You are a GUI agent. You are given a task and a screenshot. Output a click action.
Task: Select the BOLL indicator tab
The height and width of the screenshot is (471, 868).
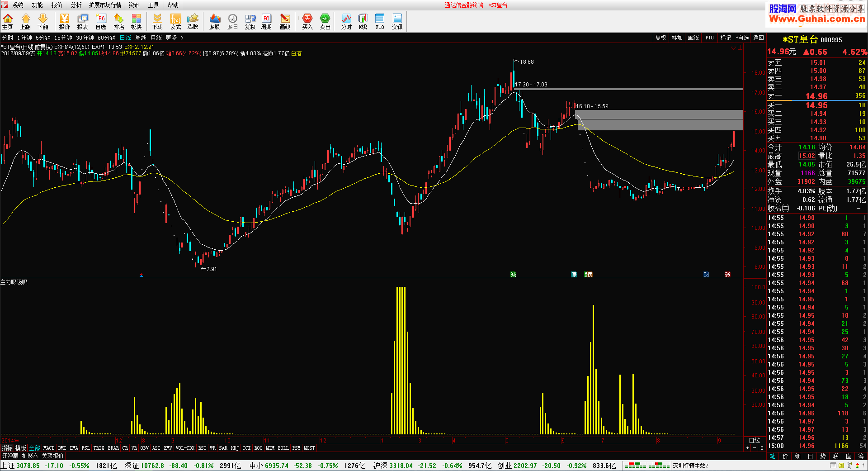[283, 448]
